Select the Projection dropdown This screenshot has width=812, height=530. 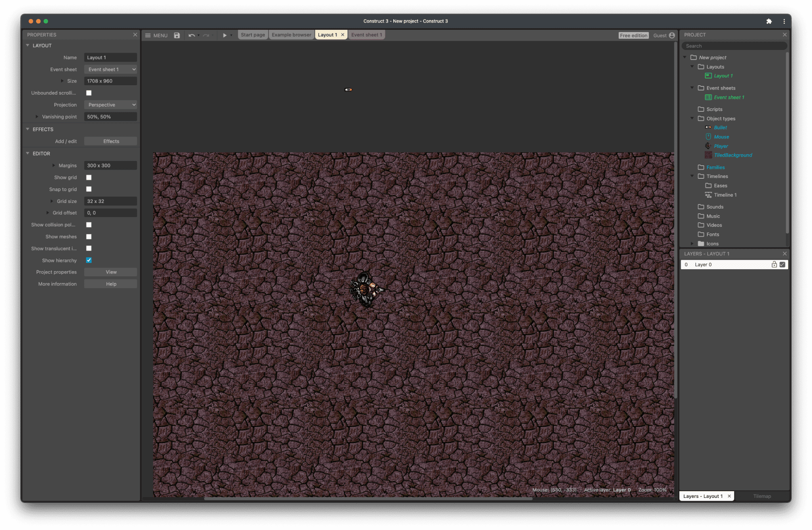coord(111,105)
